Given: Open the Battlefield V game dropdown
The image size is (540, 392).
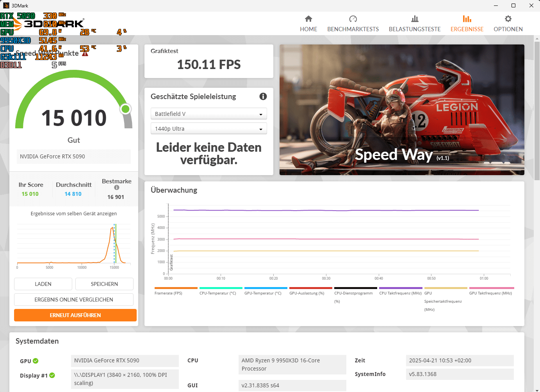Looking at the screenshot, I should click(209, 114).
